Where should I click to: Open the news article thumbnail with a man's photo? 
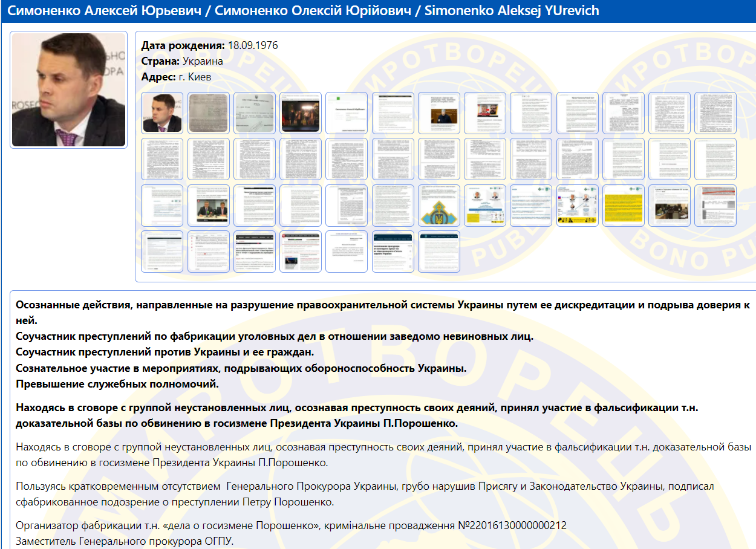click(439, 113)
